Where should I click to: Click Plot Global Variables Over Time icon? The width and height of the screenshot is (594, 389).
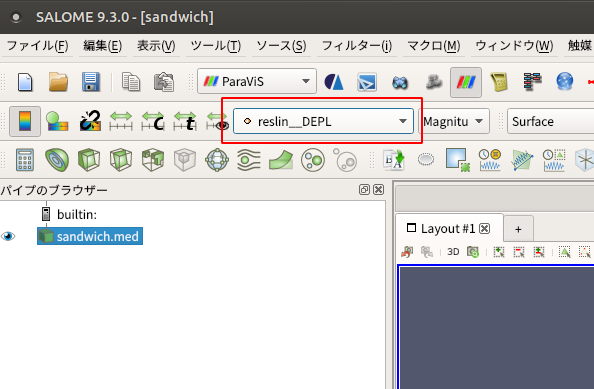click(490, 160)
